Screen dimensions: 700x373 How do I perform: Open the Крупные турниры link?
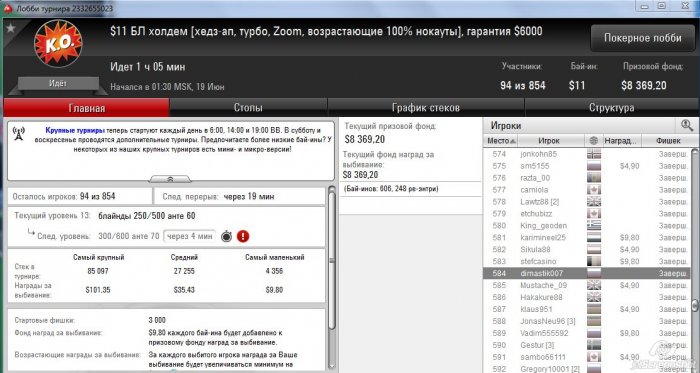pos(75,130)
